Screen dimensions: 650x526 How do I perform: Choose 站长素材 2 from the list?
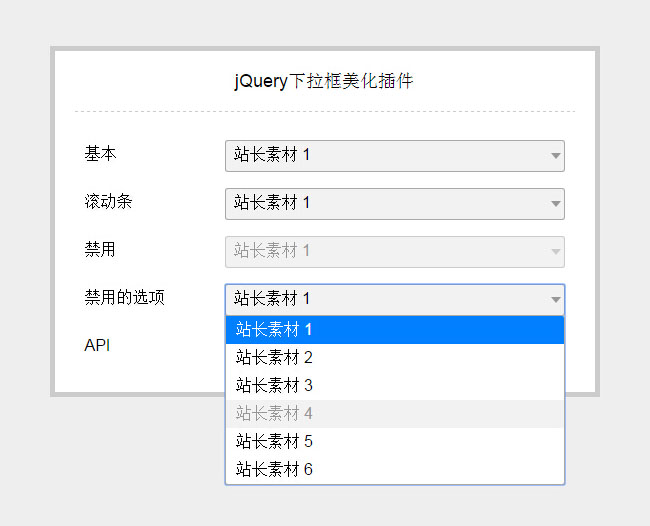click(x=394, y=358)
